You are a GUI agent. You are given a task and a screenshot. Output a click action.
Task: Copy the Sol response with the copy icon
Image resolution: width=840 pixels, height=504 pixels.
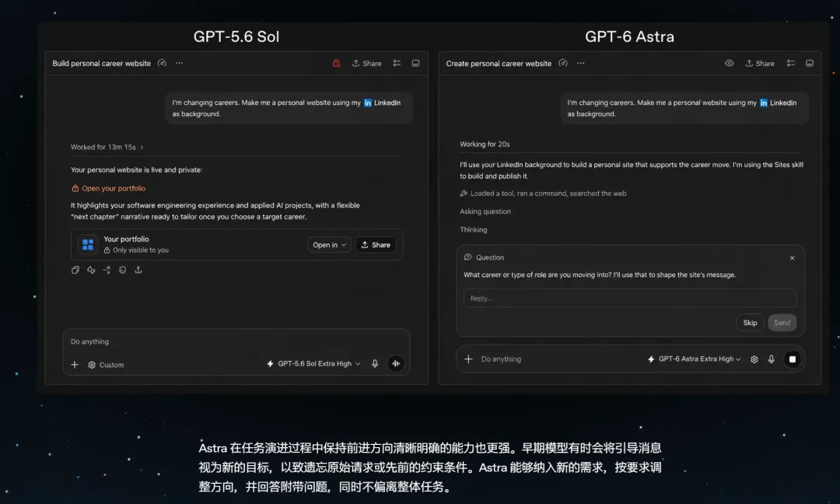click(75, 270)
